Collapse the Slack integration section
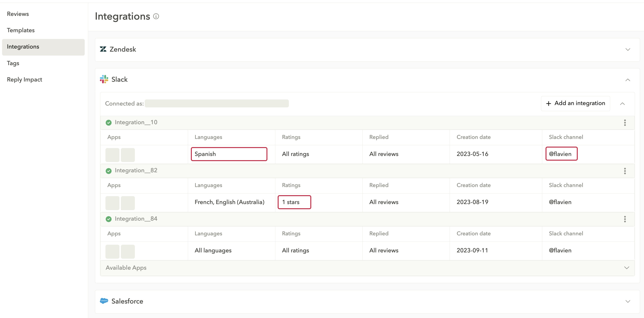 (628, 80)
